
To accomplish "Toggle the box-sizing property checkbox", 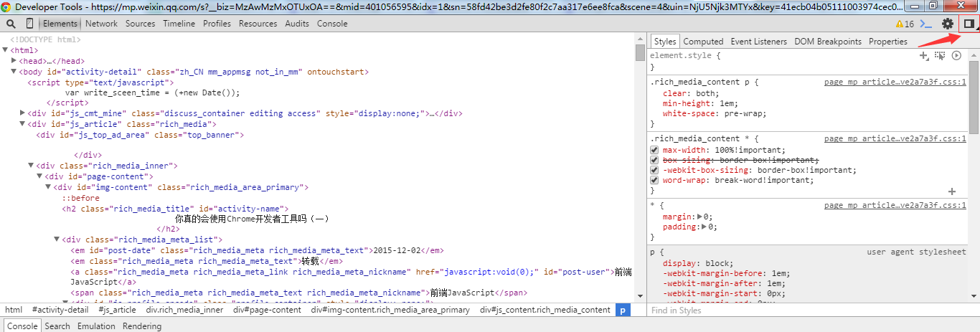I will pyautogui.click(x=654, y=160).
